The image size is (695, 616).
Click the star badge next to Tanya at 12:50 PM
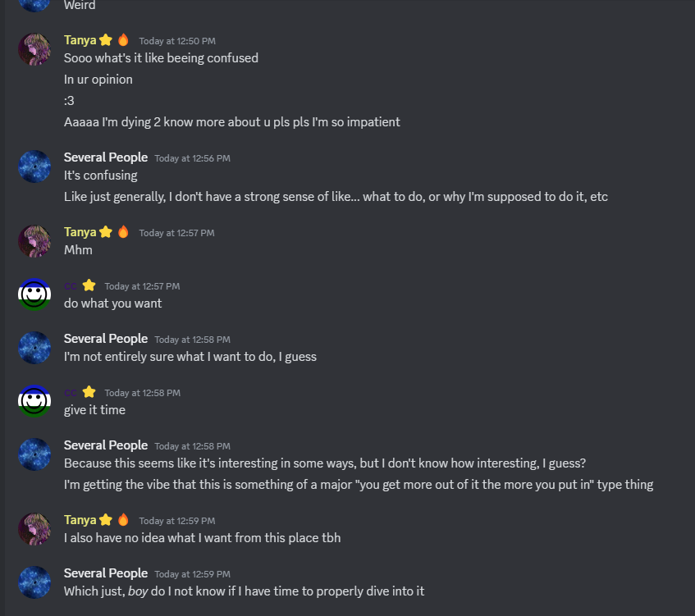coord(106,40)
